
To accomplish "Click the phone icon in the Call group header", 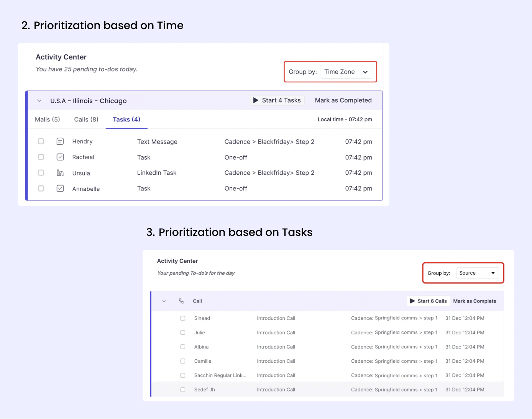I will click(182, 301).
